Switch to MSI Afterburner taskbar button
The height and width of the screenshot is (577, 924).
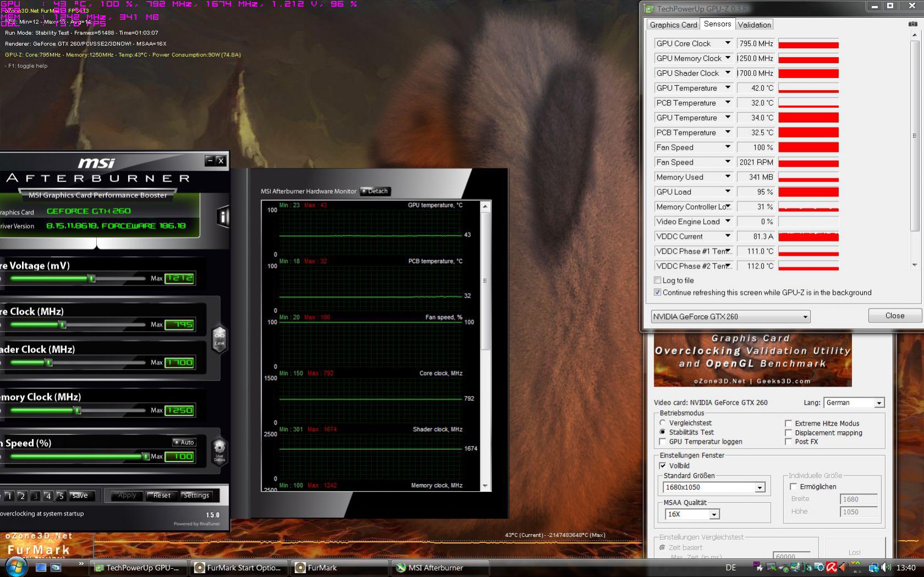[440, 568]
